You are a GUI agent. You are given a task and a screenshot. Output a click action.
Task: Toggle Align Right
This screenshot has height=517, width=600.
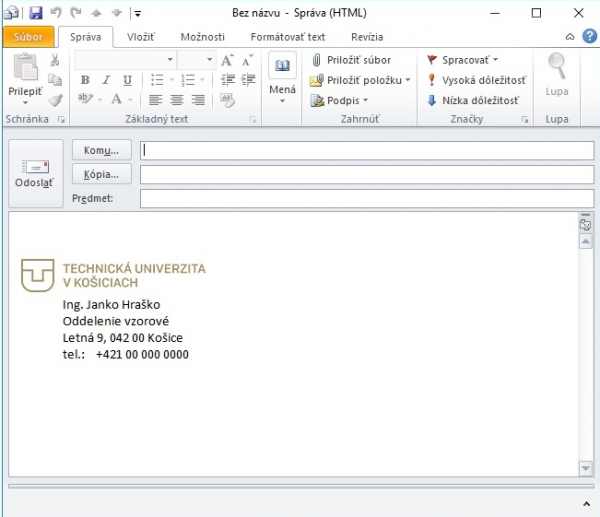[198, 100]
